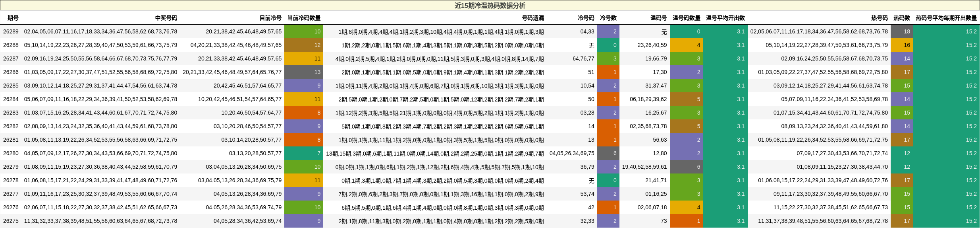
Task: Click issue number 26283
Action: coord(11,113)
